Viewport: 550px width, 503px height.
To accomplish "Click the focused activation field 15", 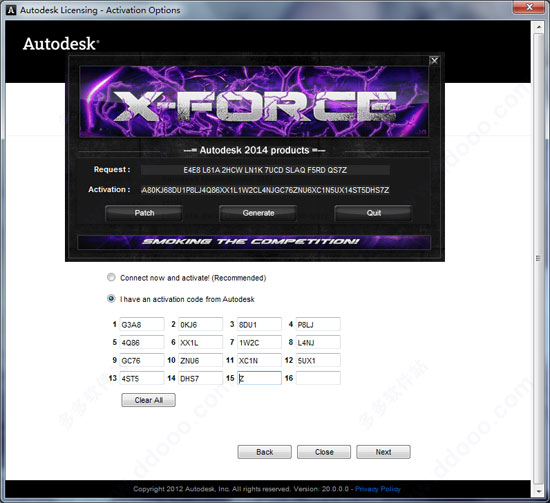I will [259, 378].
